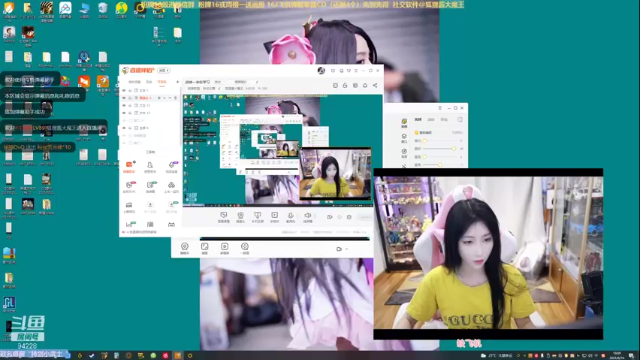
Task: Edit stream title with pencil icon
Action: 257,82
